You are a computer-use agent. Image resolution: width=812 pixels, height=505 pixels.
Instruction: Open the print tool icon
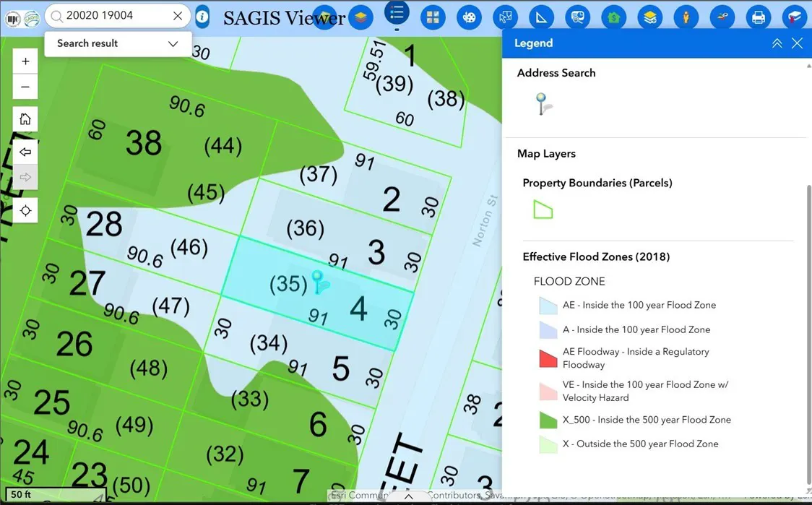coord(758,17)
